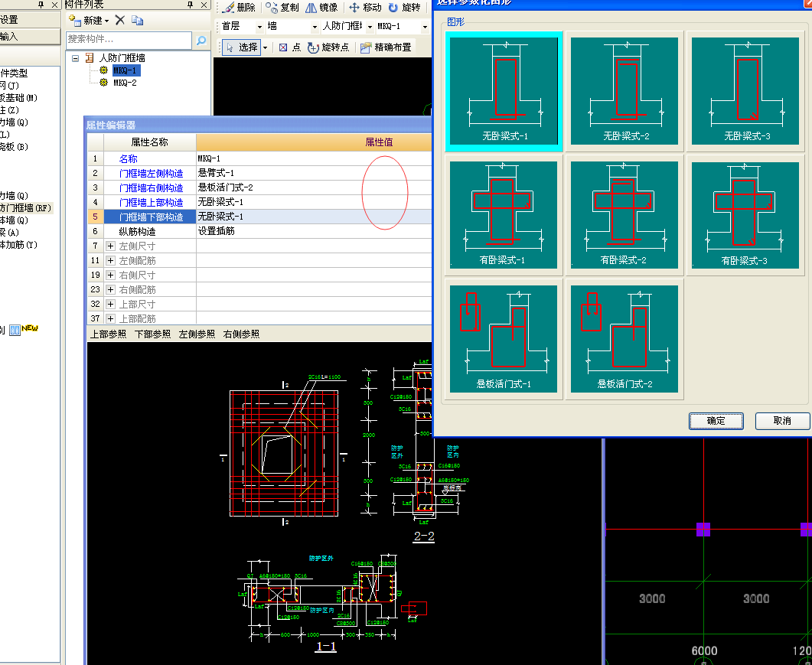
Task: Click the 属性值 column header
Action: [313, 142]
